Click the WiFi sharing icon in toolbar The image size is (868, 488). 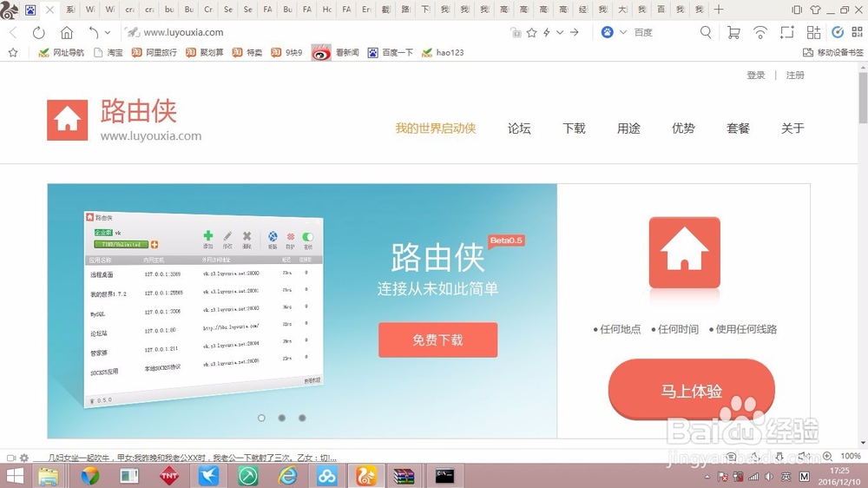click(x=760, y=33)
